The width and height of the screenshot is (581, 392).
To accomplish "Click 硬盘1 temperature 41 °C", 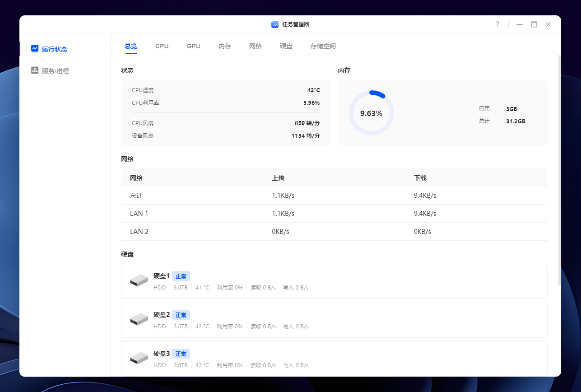I will click(x=202, y=288).
